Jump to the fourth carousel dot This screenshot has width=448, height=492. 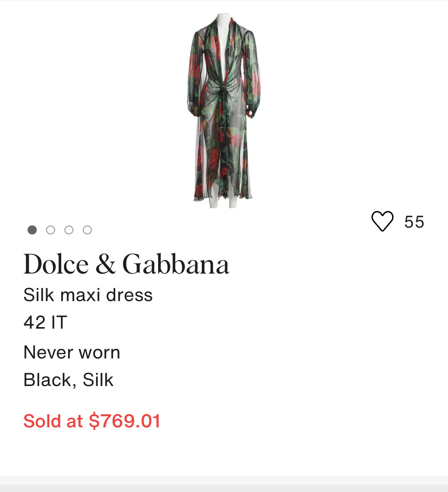(87, 230)
